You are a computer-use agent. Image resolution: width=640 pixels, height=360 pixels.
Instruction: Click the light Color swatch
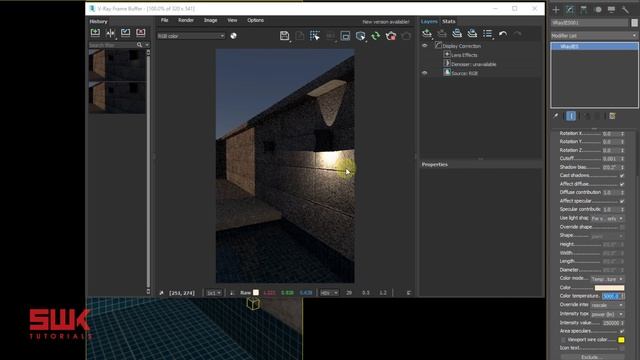point(609,288)
